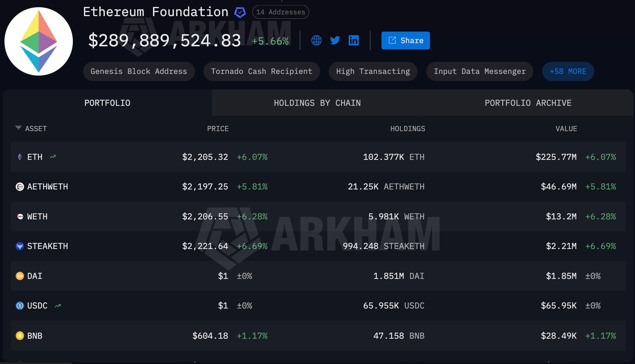Click the verified badge beside Ethereum Foundation

click(240, 12)
